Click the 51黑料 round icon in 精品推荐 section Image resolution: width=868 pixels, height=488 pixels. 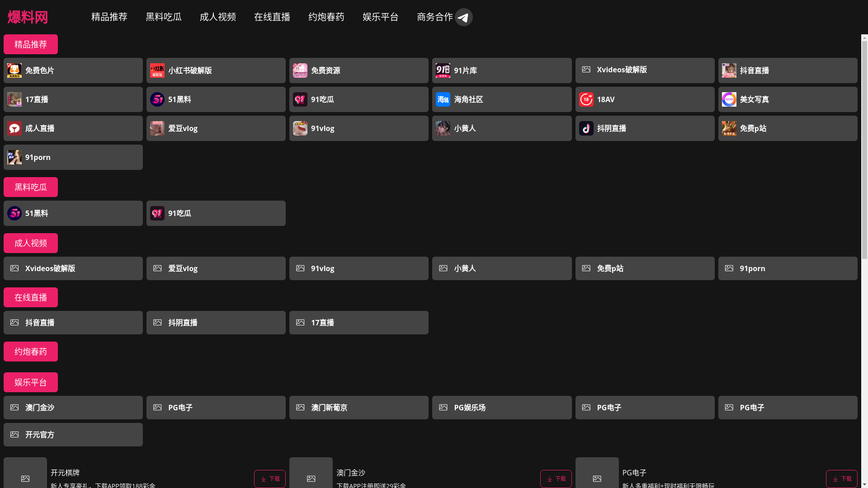coord(157,99)
